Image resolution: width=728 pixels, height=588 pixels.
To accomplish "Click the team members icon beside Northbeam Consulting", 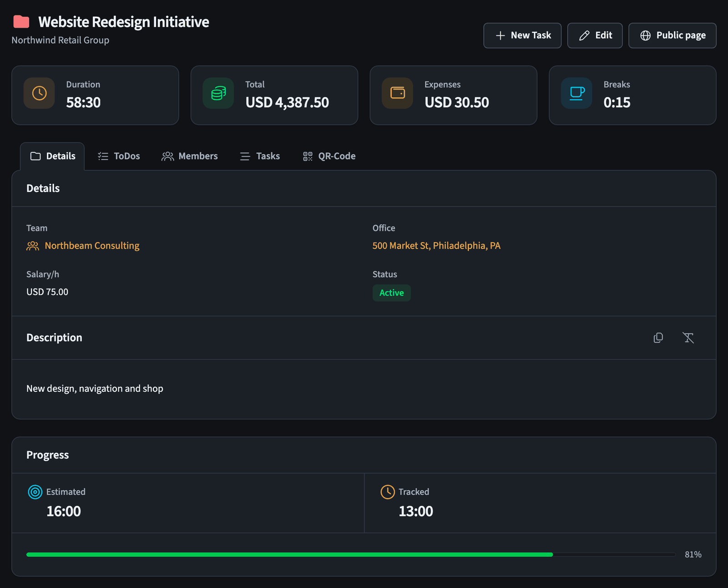I will point(33,246).
